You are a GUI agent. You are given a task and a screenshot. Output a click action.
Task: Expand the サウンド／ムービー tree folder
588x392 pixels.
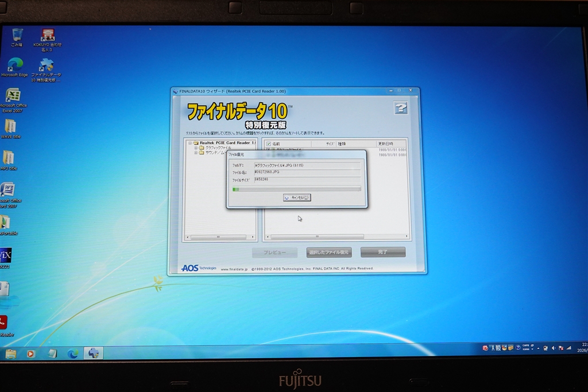point(196,153)
